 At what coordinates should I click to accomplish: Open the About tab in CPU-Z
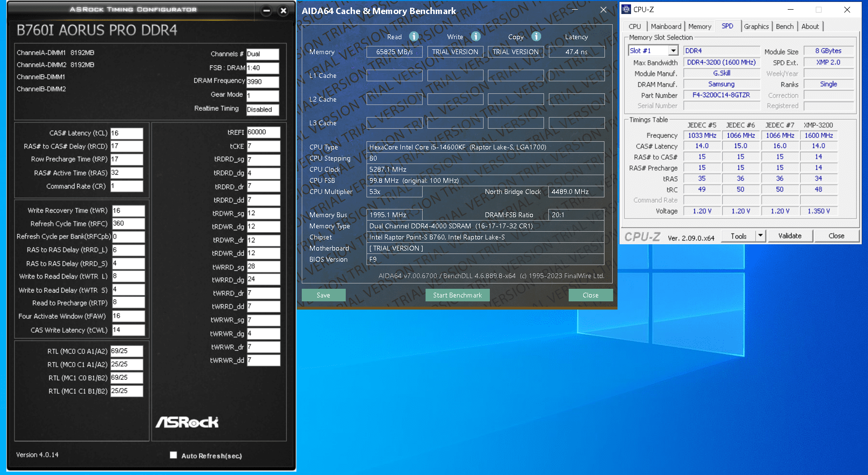coord(810,27)
